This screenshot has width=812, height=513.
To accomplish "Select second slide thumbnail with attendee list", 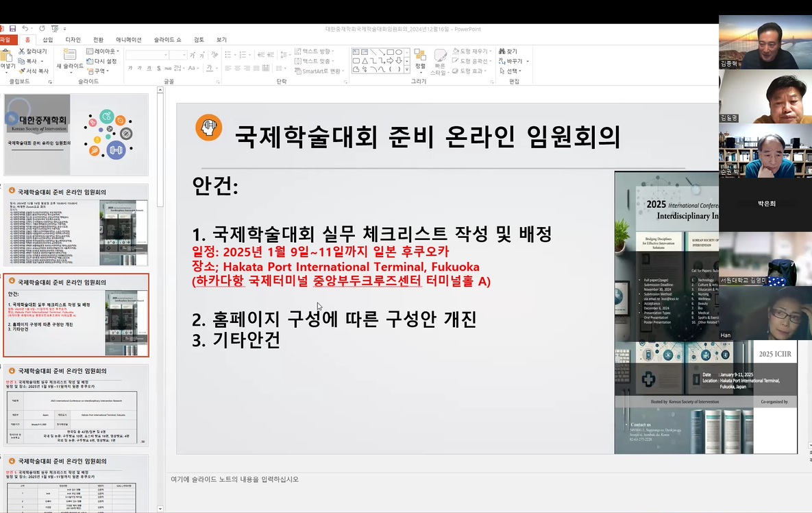I will 76,226.
